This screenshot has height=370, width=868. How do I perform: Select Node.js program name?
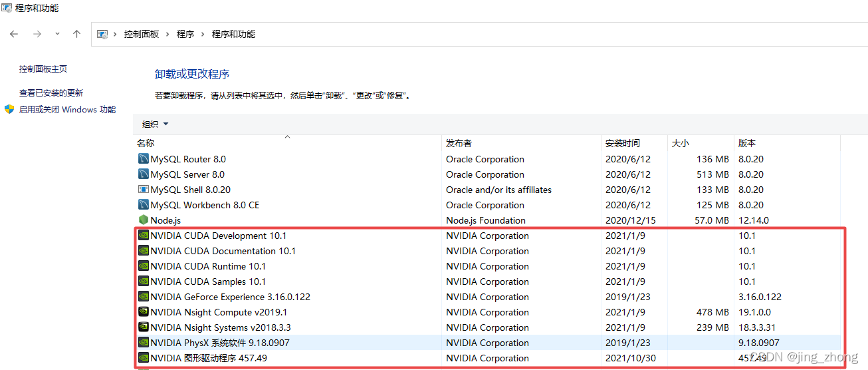click(x=165, y=220)
